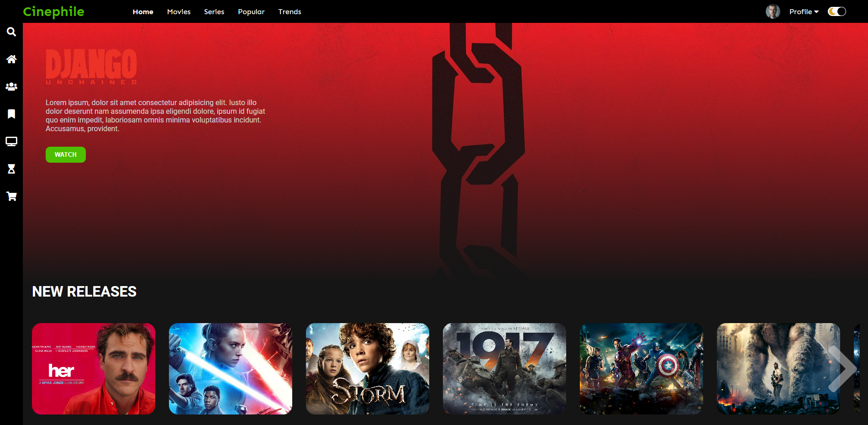Click the search magnifier icon in sidebar
The image size is (868, 425).
(11, 32)
